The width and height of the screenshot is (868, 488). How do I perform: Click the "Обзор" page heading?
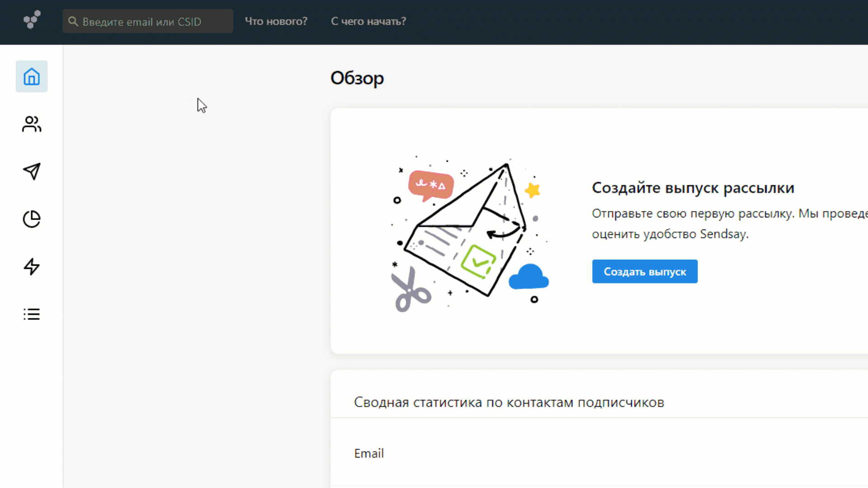click(357, 78)
